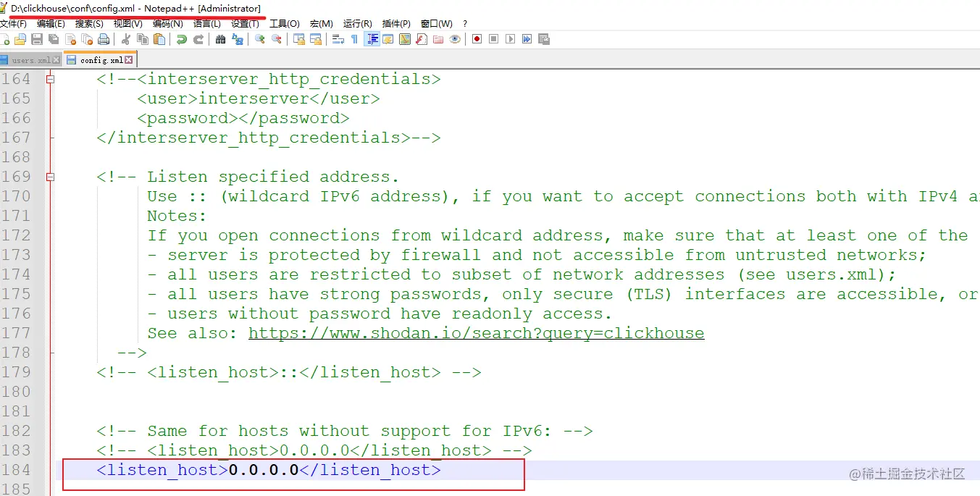The width and height of the screenshot is (980, 496).
Task: Click the <password></password> line
Action: click(243, 118)
